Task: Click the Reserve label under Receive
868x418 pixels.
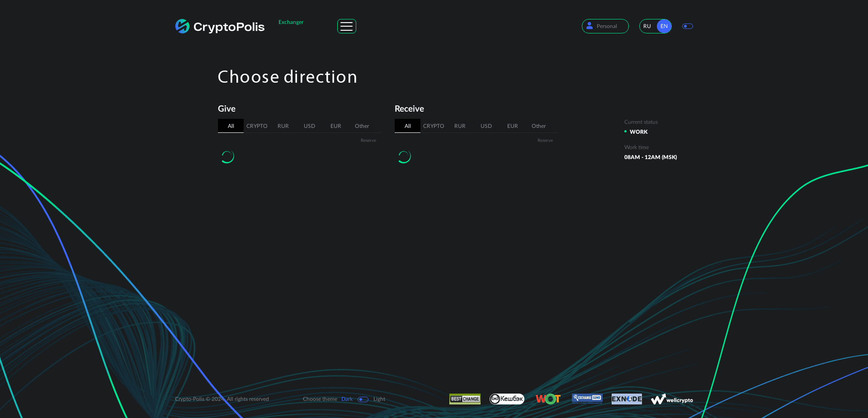Action: pos(545,141)
